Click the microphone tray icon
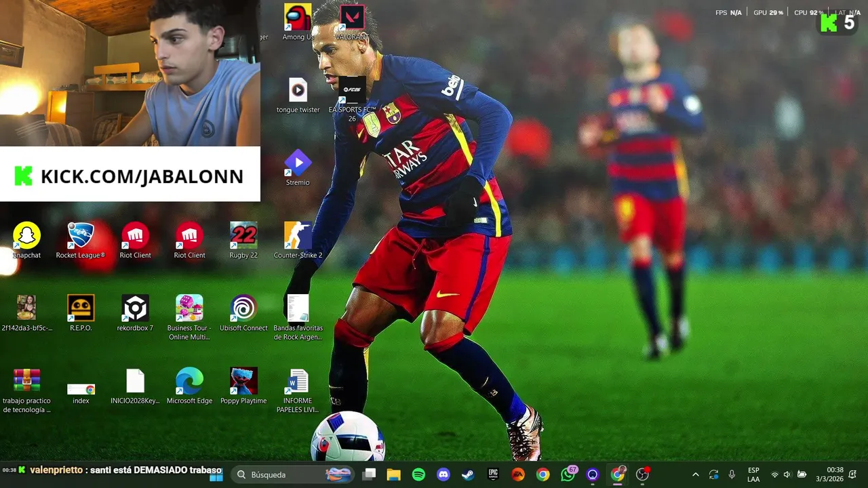The width and height of the screenshot is (868, 488). coord(732,474)
